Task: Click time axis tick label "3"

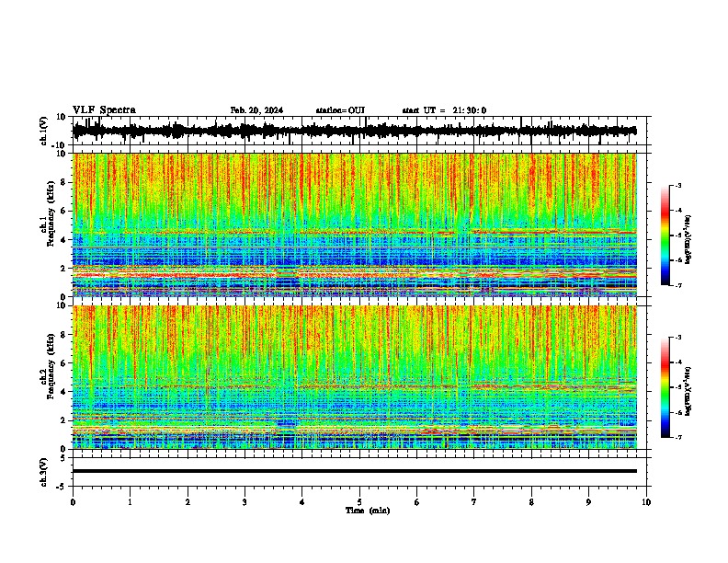Action: 245,501
